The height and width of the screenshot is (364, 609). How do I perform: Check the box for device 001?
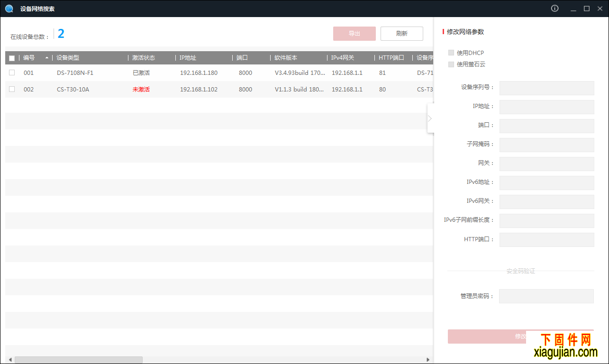12,73
